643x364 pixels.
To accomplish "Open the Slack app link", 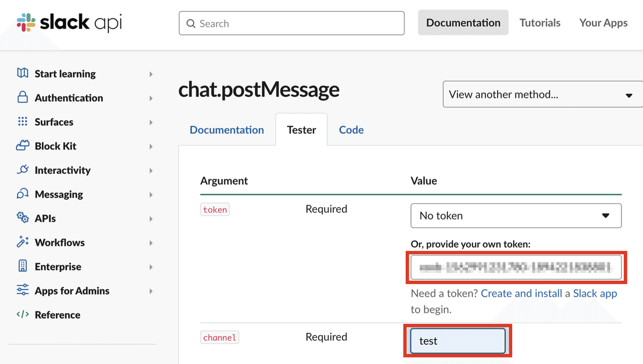I will [x=595, y=293].
